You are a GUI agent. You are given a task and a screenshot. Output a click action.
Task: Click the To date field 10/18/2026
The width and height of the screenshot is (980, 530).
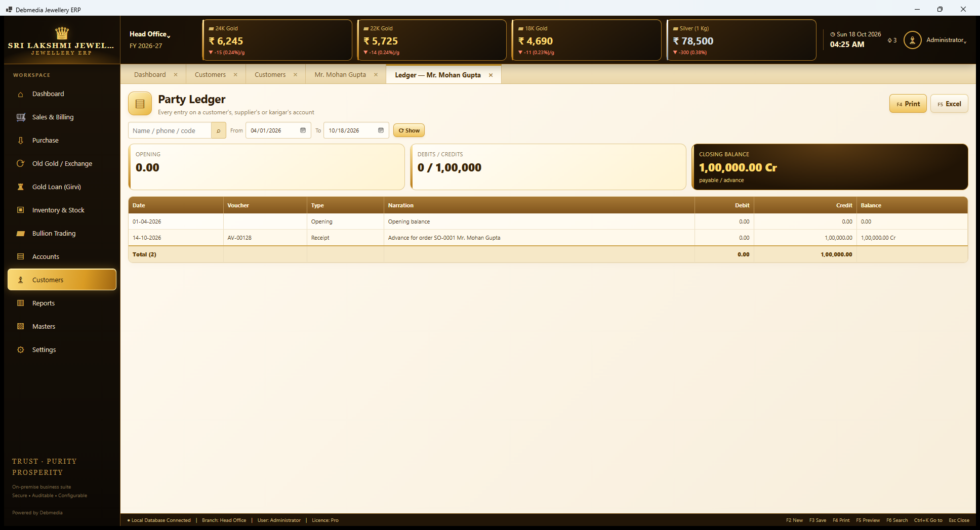coord(356,130)
